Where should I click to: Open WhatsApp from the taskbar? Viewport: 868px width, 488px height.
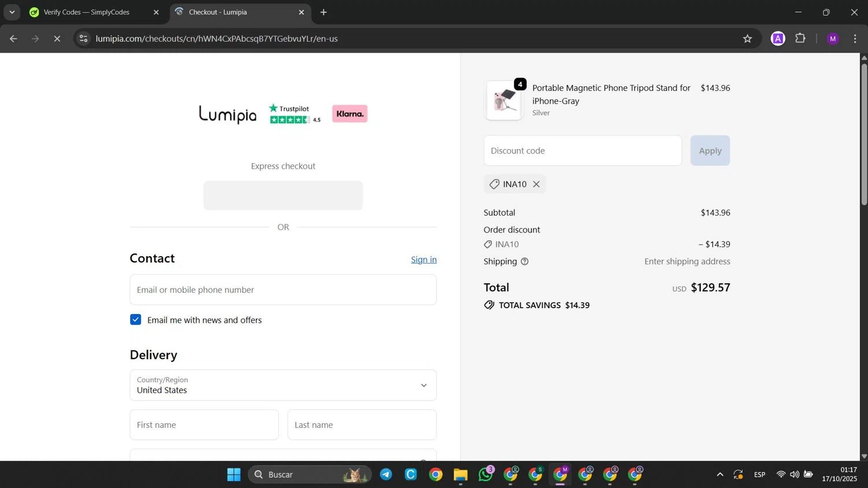(486, 475)
